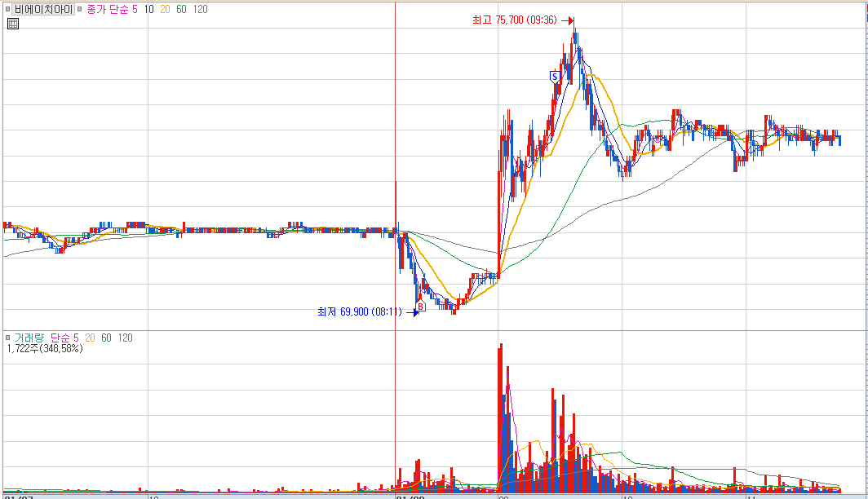The height and width of the screenshot is (499, 868).
Task: Select the gray 120 volume average label
Action: (x=125, y=338)
